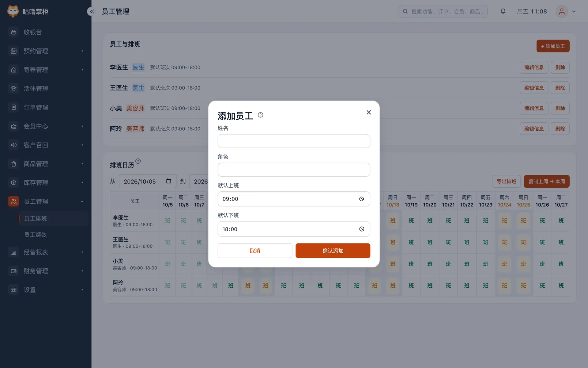Screen dimensions: 588x368
Task: Open the user account dropdown chevron
Action: tap(574, 11)
